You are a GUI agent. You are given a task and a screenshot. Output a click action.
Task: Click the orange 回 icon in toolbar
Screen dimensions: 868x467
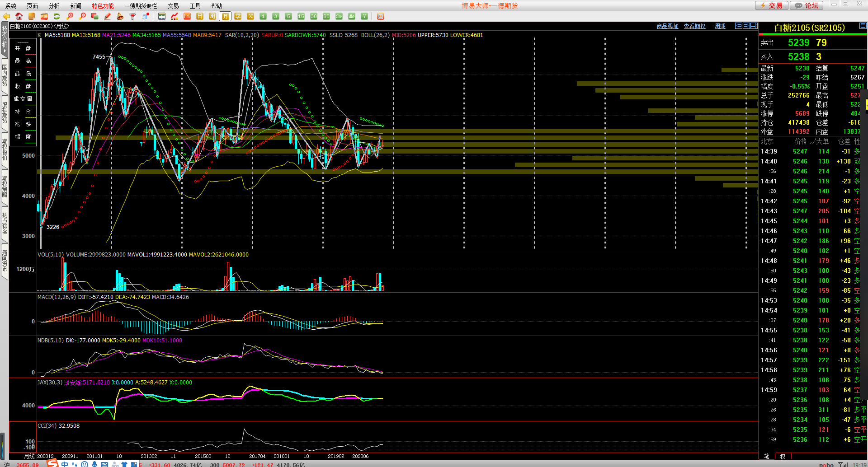pyautogui.click(x=381, y=16)
